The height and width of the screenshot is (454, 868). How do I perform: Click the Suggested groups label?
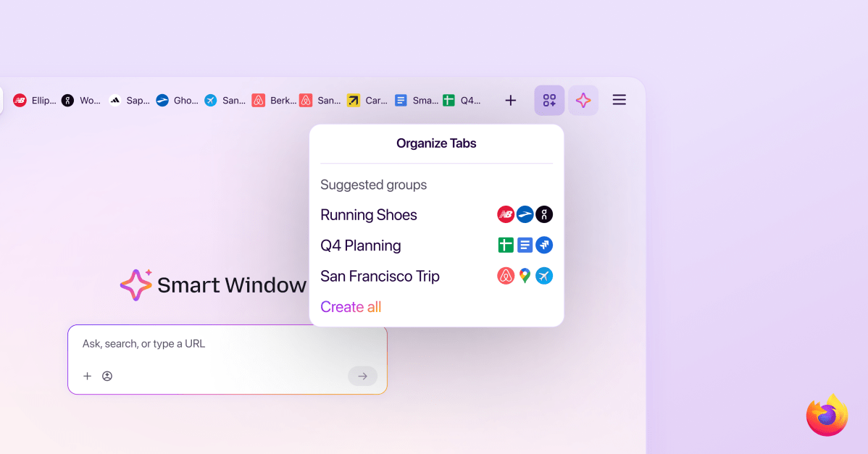pos(374,185)
